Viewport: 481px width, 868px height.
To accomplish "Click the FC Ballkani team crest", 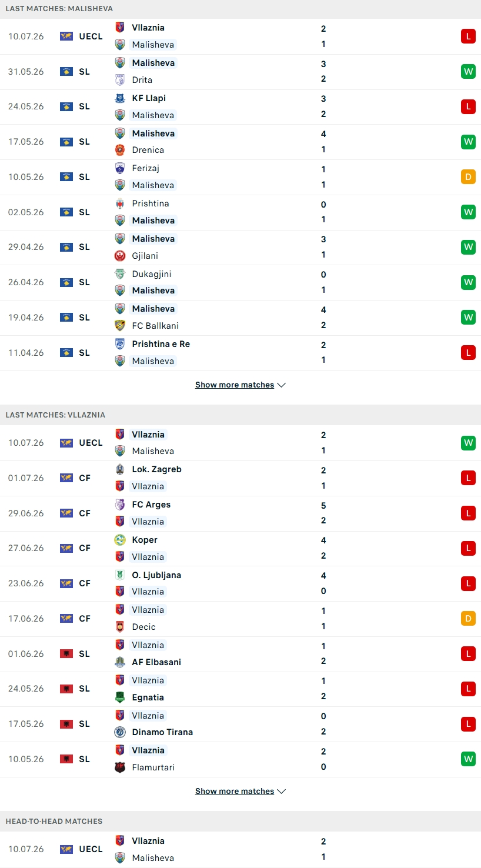I will pyautogui.click(x=120, y=326).
